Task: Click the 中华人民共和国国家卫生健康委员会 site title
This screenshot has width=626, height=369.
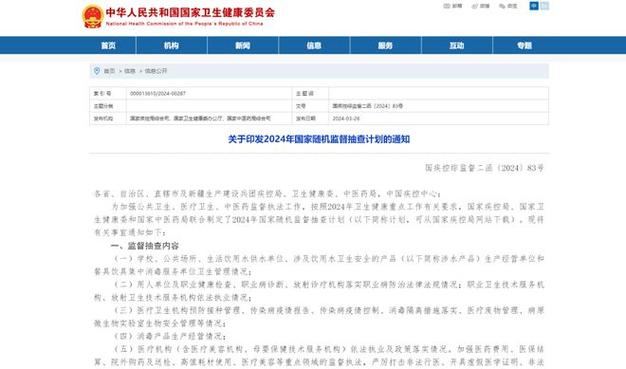Action: 190,12
